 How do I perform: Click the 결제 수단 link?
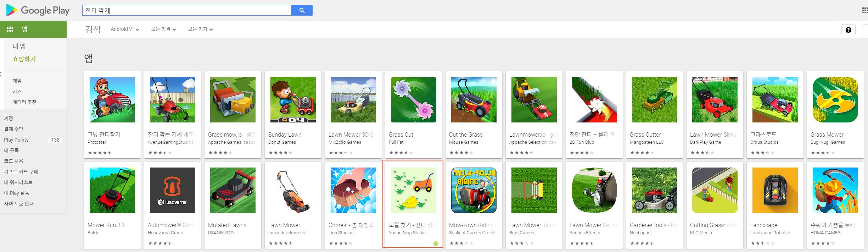pos(13,129)
